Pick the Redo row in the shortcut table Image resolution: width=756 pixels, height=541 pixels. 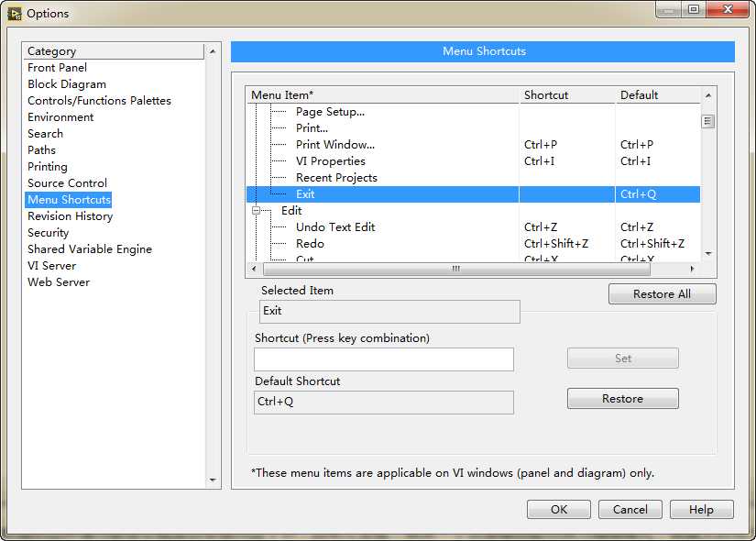310,244
